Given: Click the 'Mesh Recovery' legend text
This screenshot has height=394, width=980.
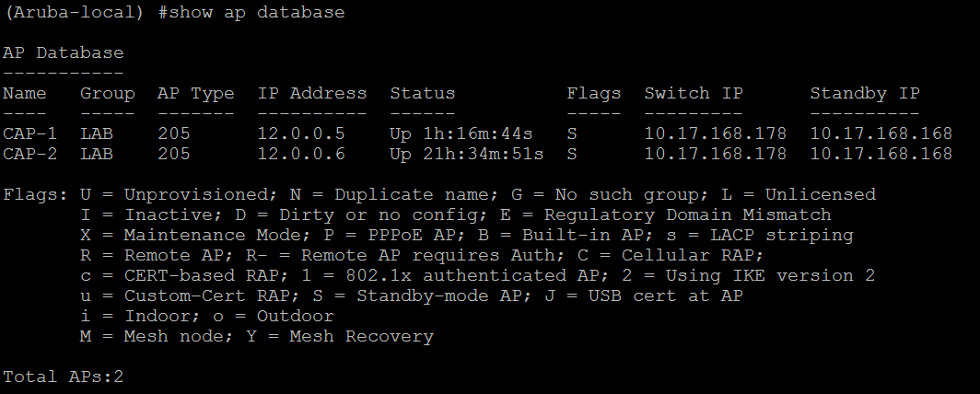Looking at the screenshot, I should tap(361, 337).
